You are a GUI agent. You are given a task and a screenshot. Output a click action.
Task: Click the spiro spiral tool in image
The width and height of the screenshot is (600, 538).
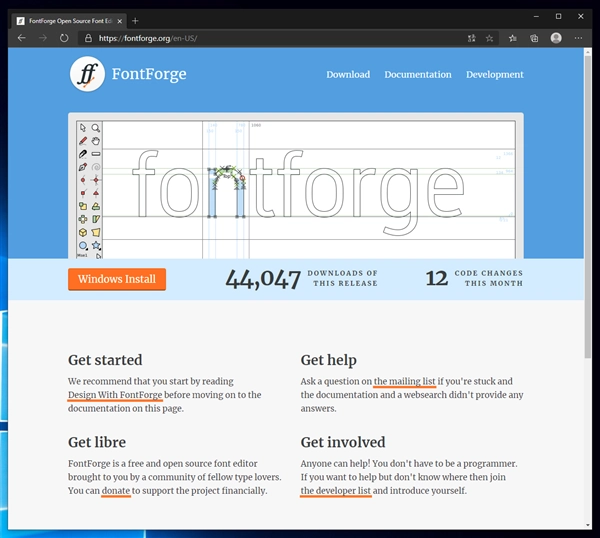coord(96,167)
